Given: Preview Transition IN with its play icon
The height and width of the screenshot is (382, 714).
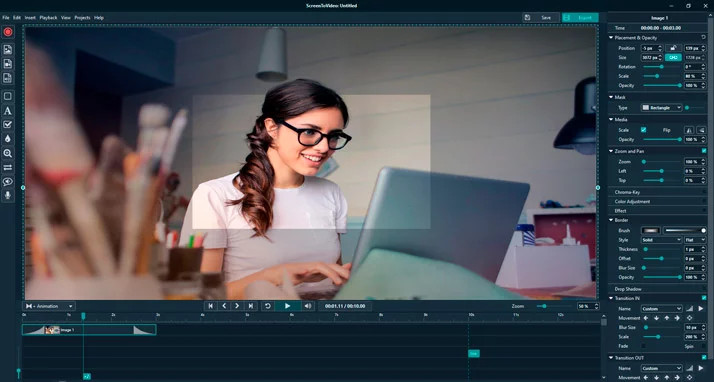Looking at the screenshot, I should [x=701, y=309].
